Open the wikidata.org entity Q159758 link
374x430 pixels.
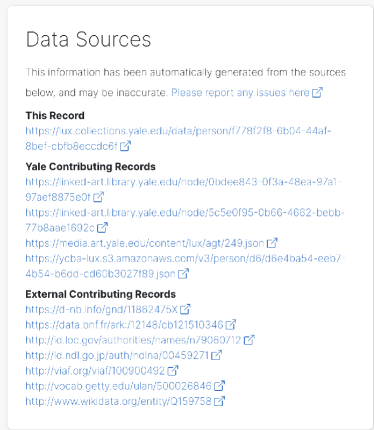coord(118,401)
